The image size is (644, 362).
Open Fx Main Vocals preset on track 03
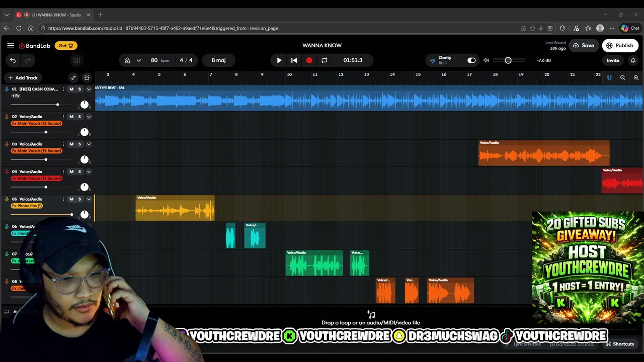[x=36, y=151]
